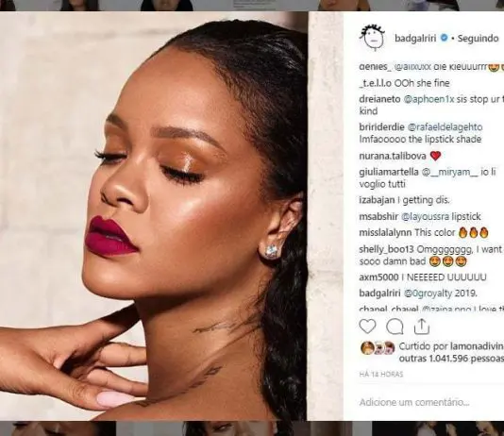Open @aphoen1x mention link
504x436 pixels.
(428, 99)
